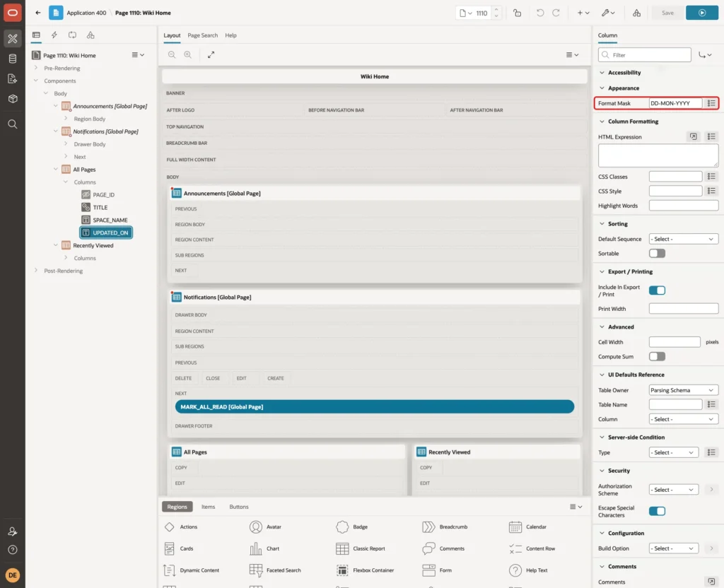724x588 pixels.
Task: Click the Shared Components icon in toolbar
Action: [636, 13]
